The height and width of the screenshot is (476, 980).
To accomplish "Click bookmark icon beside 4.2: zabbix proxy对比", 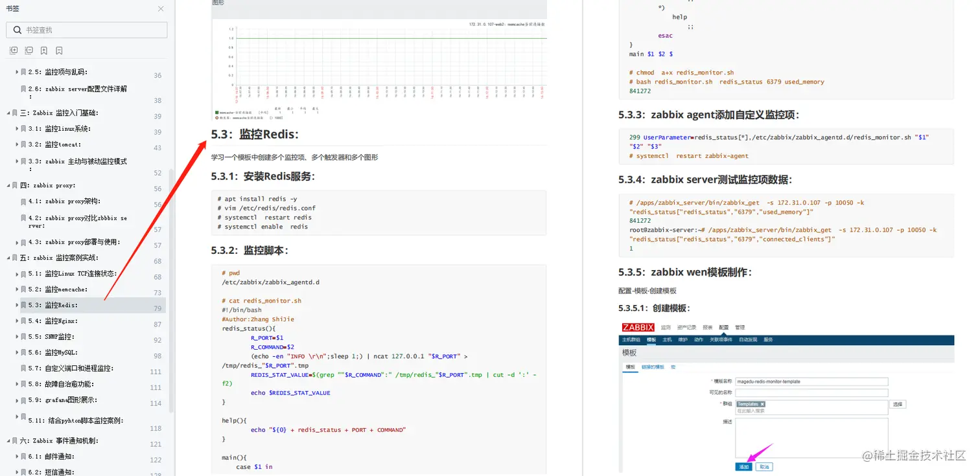I will pyautogui.click(x=24, y=218).
